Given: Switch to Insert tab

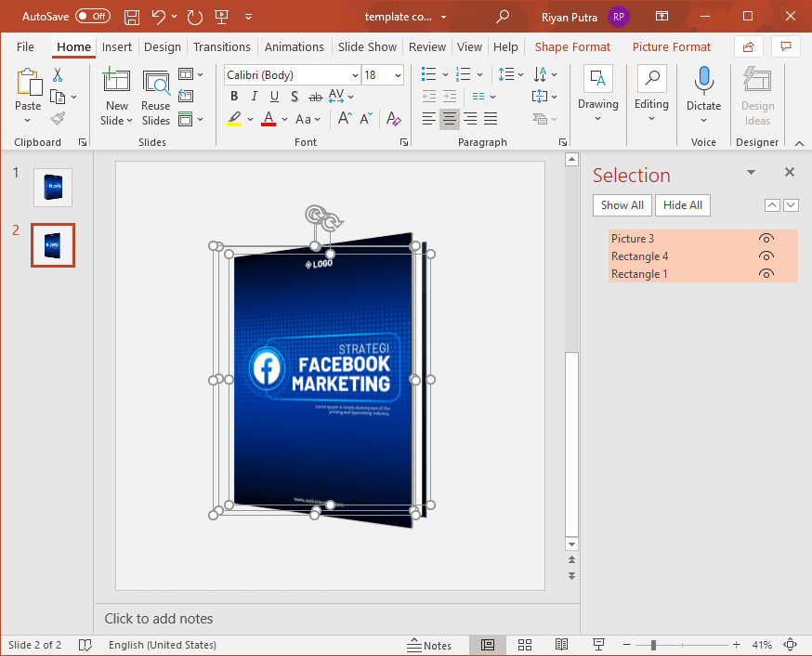Looking at the screenshot, I should pos(116,47).
